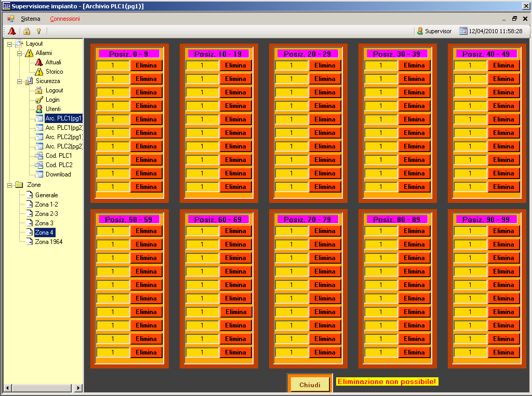Select Zona 1964 in the Zone tree
Screen dimensions: 532x396
48,242
